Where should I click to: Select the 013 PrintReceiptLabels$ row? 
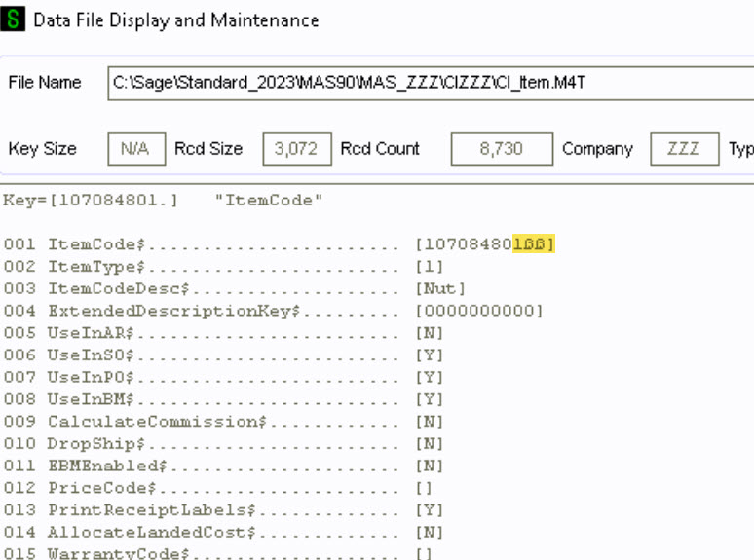click(223, 509)
